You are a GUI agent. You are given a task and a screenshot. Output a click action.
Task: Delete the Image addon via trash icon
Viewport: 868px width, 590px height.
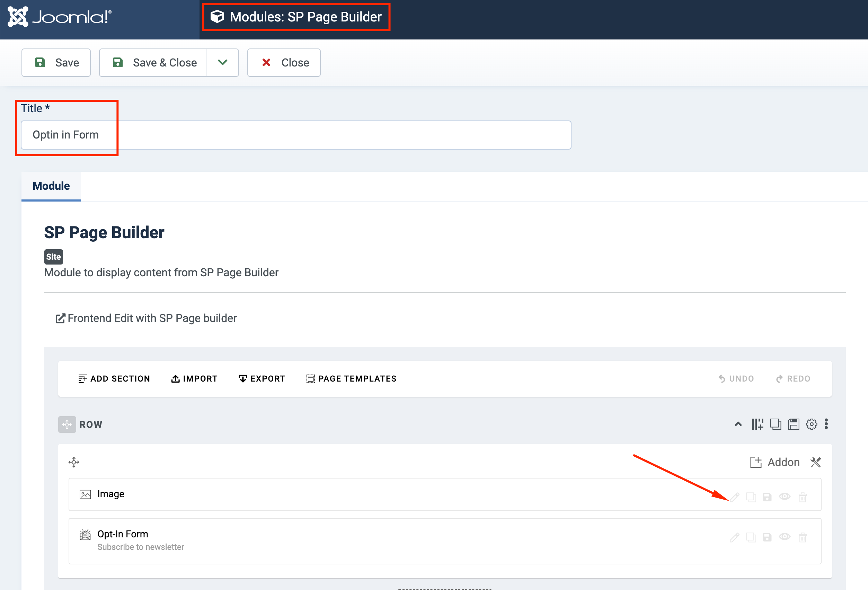802,497
